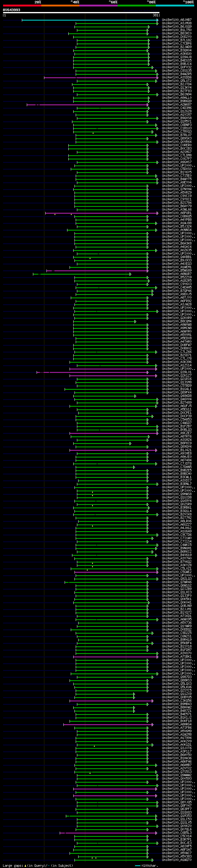
Task: Select the purple UniRef100_A3SDD6 alignment bar
Action: [x=101, y=78]
